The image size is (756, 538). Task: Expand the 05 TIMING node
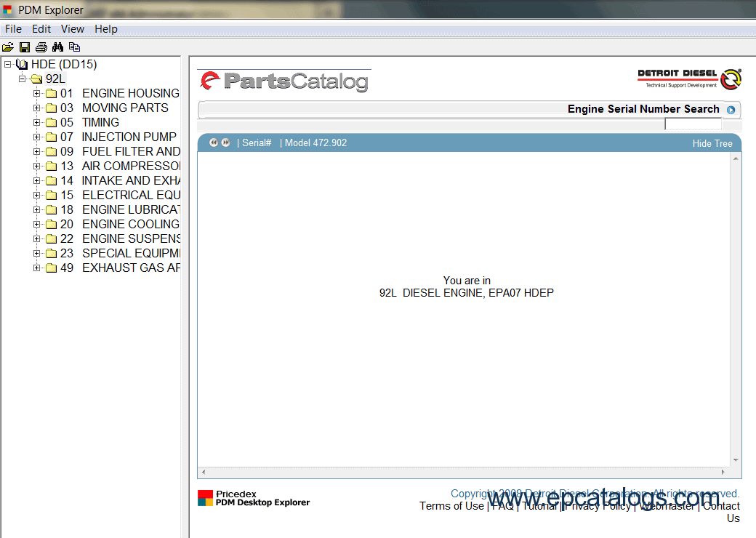tap(36, 122)
